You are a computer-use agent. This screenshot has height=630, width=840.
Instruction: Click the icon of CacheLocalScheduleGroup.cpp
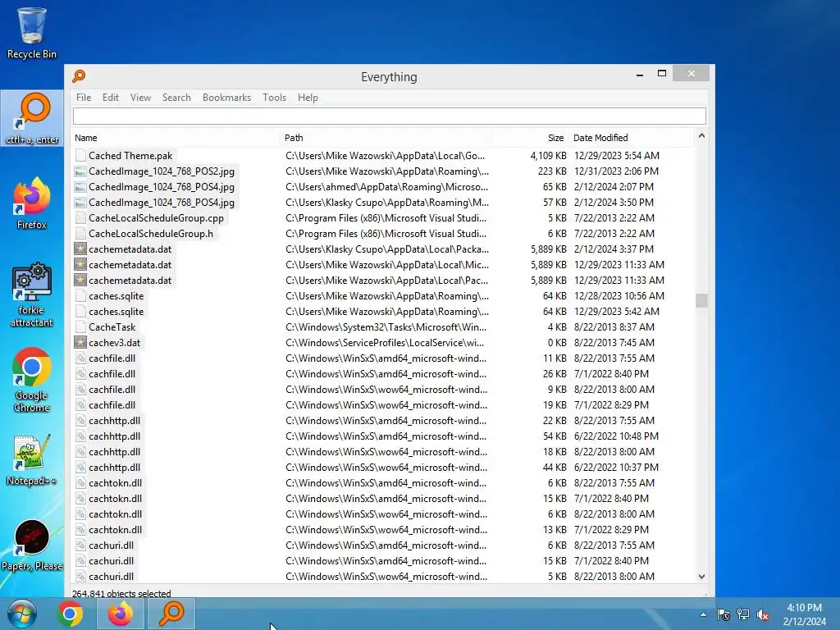[x=80, y=218]
